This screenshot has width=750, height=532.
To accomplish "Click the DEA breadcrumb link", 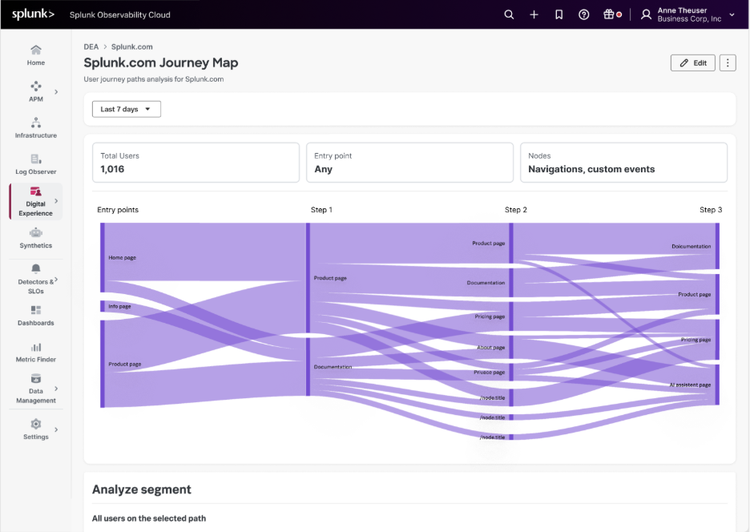I will point(91,47).
